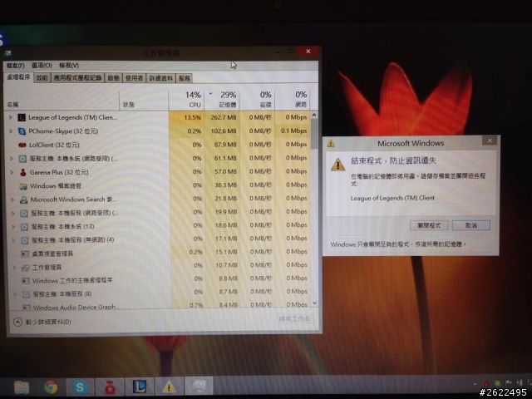The image size is (532, 399).
Task: Open the 選項(O) menu
Action: point(42,65)
